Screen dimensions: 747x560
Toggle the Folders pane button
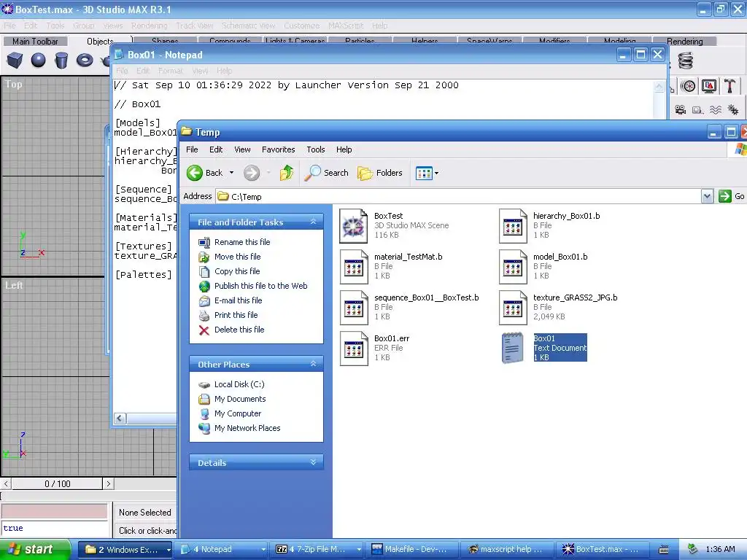pos(379,173)
